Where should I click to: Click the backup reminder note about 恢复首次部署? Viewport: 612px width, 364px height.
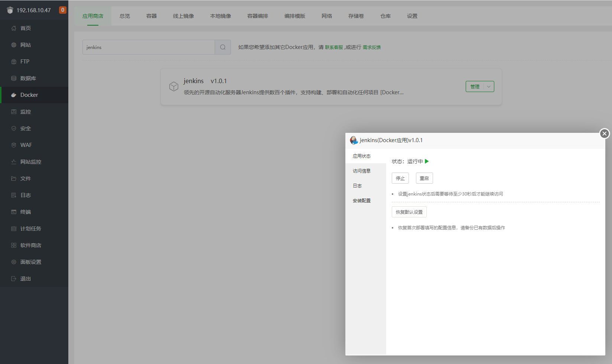[452, 227]
